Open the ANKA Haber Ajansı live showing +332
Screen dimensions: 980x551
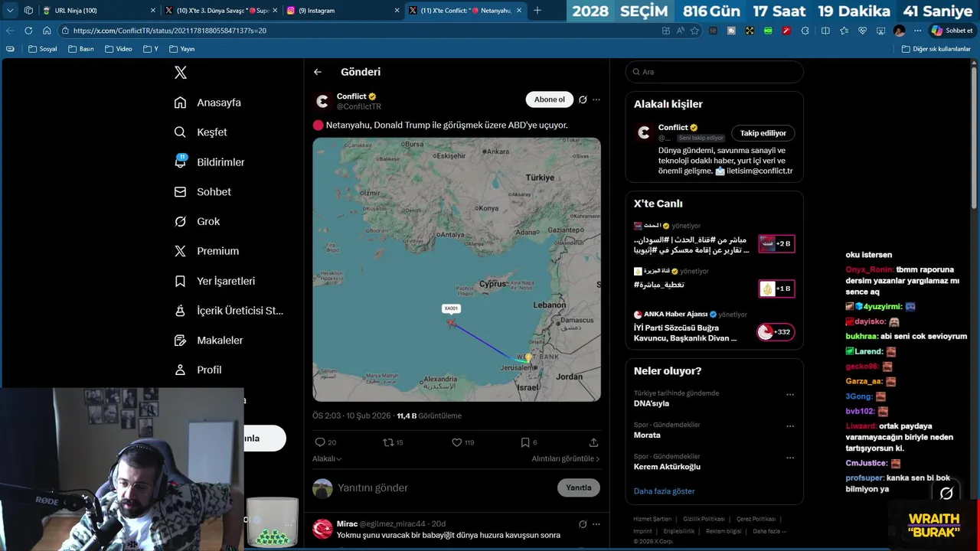coord(776,332)
